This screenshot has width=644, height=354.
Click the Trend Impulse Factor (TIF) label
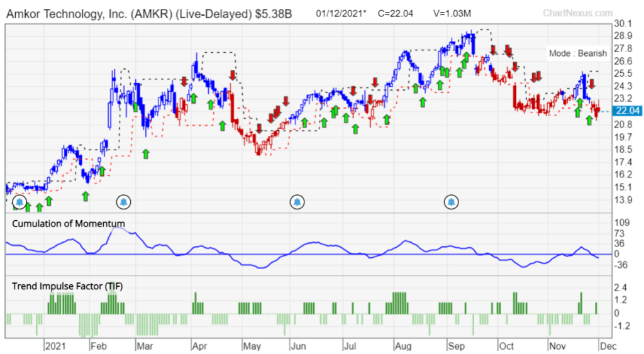click(67, 286)
